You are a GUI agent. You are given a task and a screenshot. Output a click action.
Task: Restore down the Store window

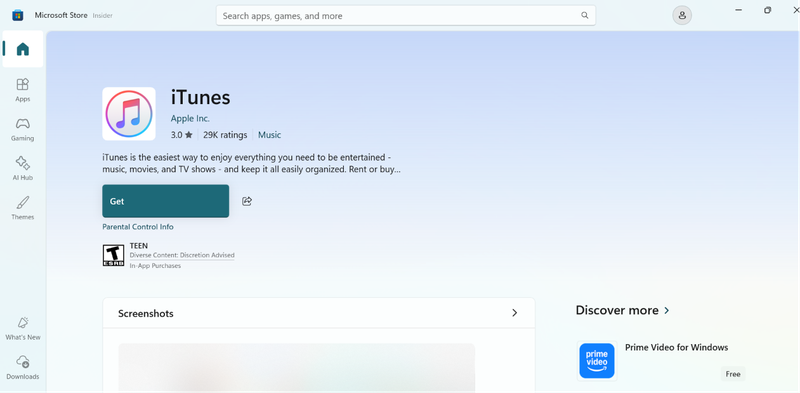point(767,10)
